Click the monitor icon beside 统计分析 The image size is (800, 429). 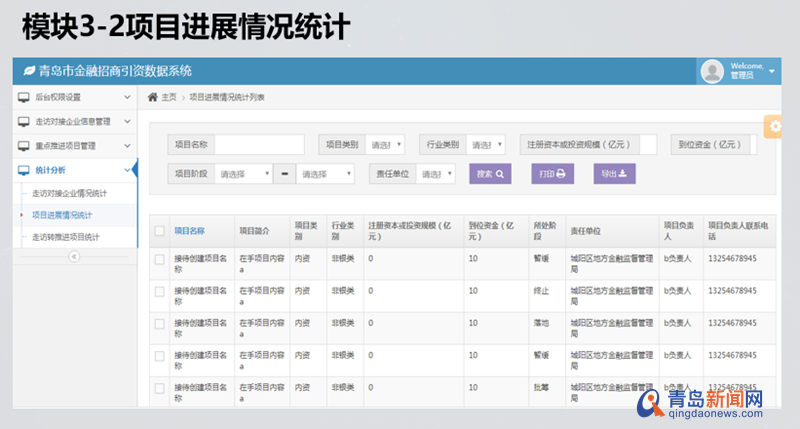click(x=24, y=170)
